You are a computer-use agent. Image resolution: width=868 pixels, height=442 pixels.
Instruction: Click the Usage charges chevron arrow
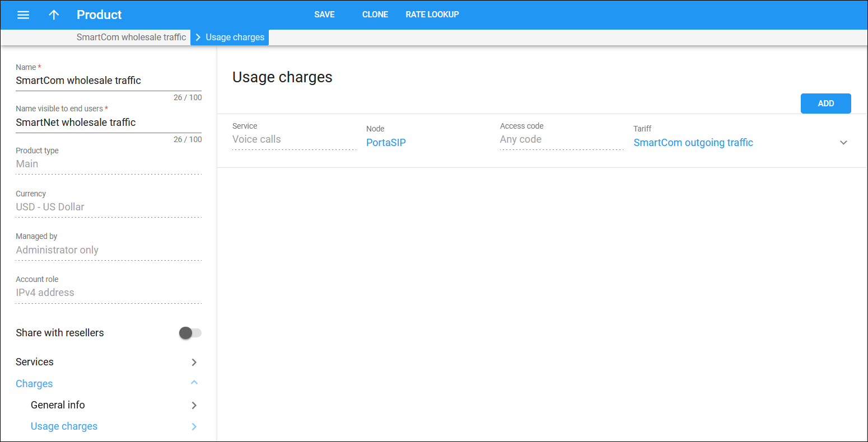pos(194,426)
